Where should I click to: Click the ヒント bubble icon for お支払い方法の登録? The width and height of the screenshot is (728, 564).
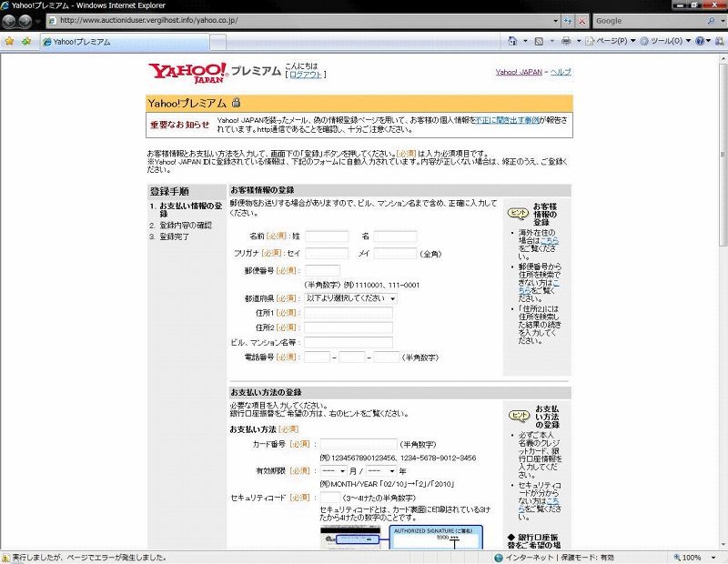[x=519, y=416]
